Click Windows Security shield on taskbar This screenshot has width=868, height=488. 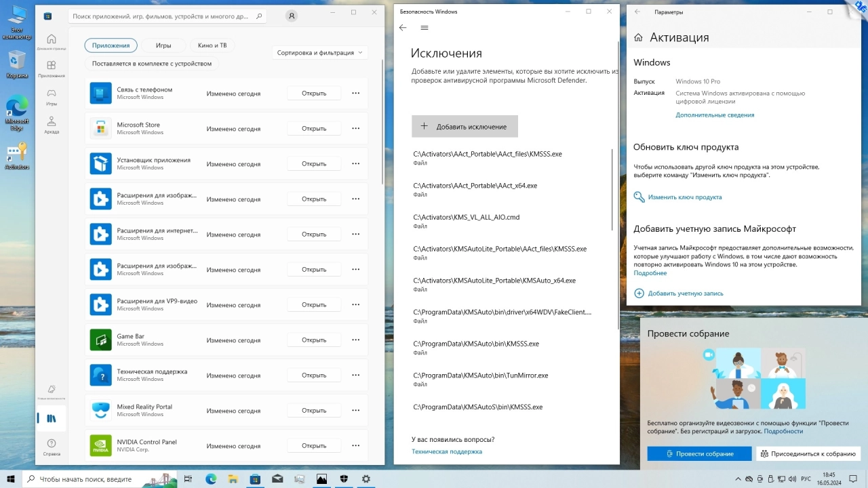click(x=344, y=479)
